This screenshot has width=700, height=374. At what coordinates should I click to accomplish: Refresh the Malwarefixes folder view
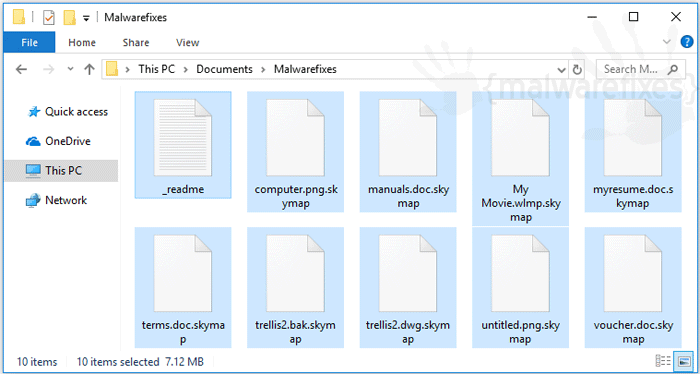(577, 70)
